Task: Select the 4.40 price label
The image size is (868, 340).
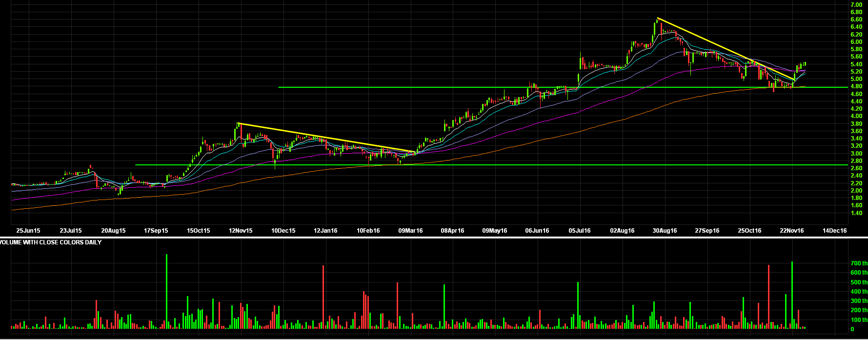Action: coord(856,101)
